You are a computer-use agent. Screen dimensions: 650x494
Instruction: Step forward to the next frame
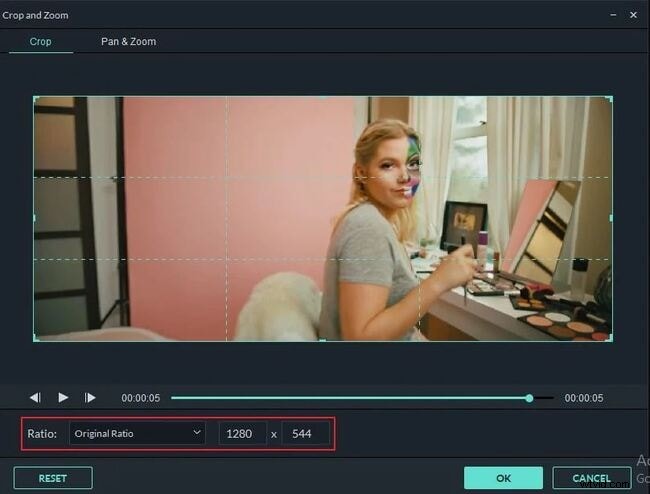click(x=90, y=398)
